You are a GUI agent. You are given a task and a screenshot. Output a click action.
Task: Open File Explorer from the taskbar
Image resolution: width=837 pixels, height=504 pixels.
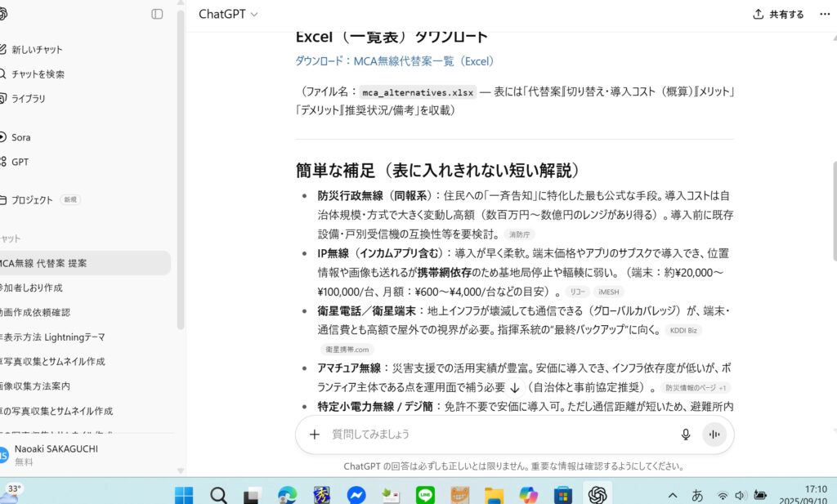coord(494,496)
